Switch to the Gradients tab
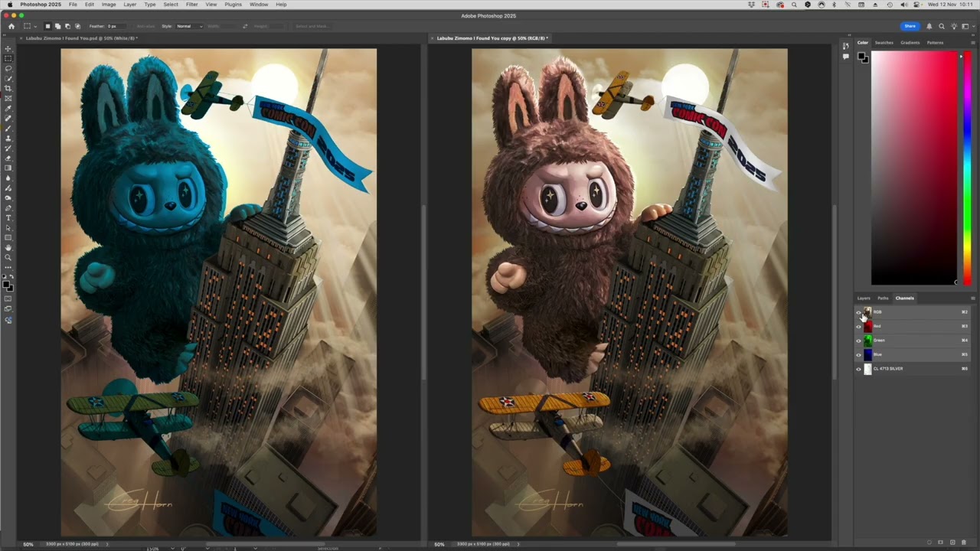Viewport: 980px width, 551px height. click(910, 43)
